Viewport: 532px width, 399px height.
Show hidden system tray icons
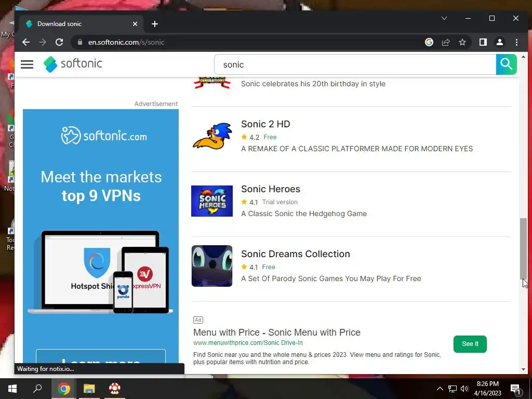[440, 389]
